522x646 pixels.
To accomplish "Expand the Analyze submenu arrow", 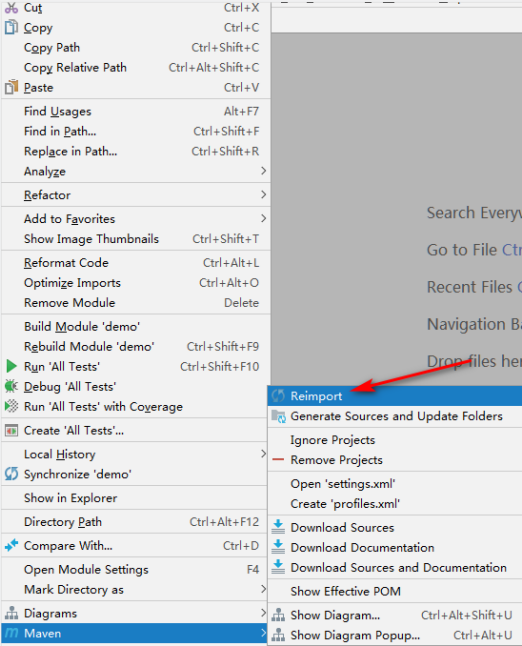I will 264,171.
